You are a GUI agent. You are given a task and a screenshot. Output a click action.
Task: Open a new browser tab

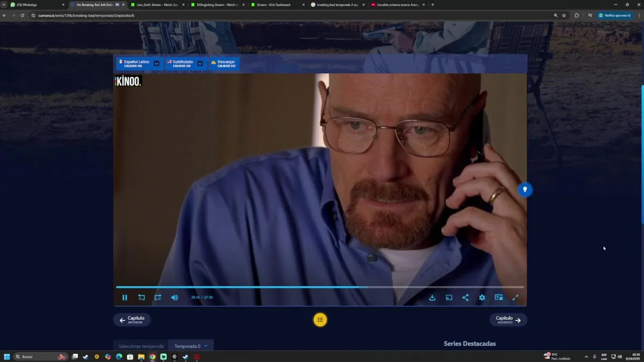click(x=433, y=5)
